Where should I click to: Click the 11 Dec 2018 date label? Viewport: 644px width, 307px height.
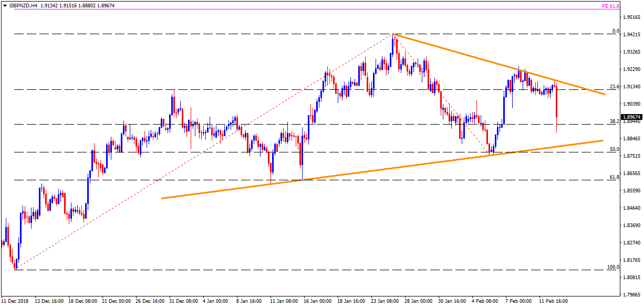click(x=16, y=302)
